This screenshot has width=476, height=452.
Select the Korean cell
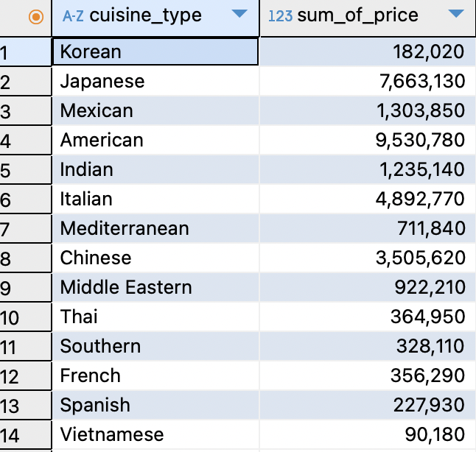pyautogui.click(x=155, y=52)
